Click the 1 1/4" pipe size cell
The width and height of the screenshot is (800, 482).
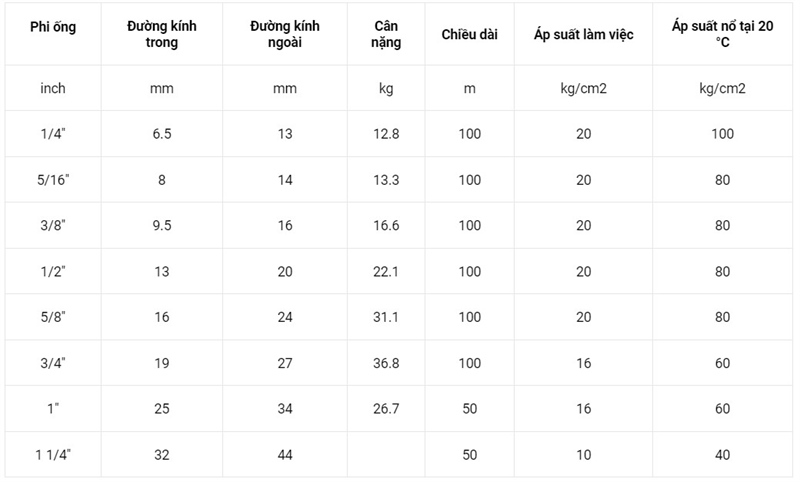53,455
